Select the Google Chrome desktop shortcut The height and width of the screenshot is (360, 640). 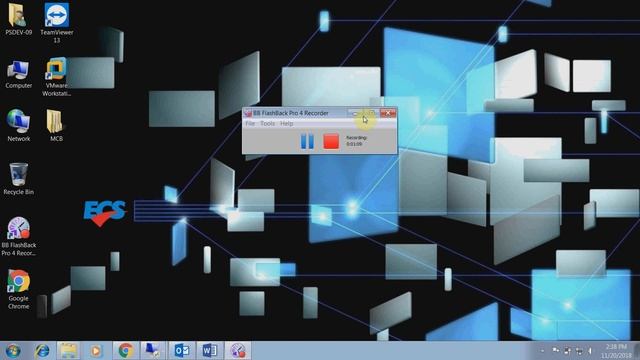pyautogui.click(x=18, y=289)
